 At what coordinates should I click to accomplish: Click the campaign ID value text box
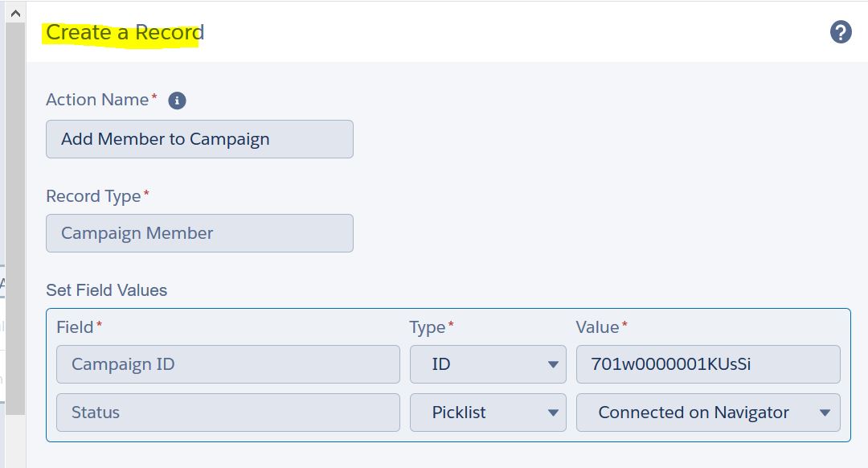(x=708, y=364)
